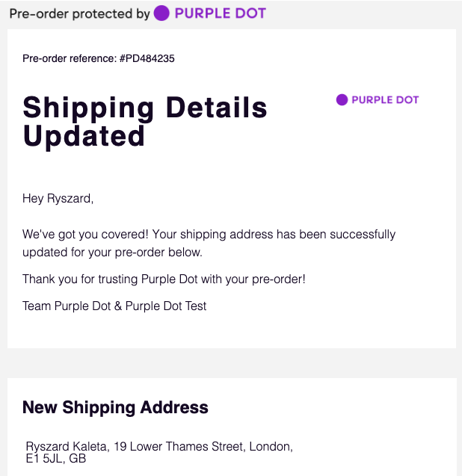Click the "updated for your pre-order below" line
The width and height of the screenshot is (462, 476).
pos(112,252)
